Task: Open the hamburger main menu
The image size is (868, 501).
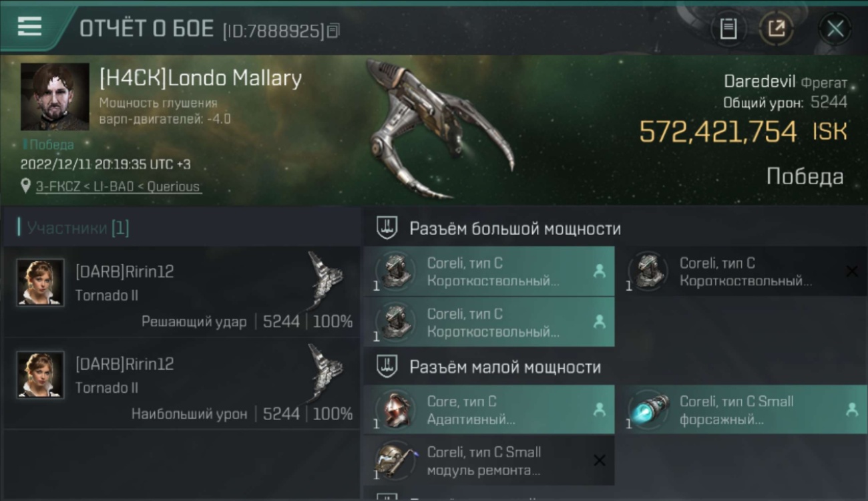Action: point(29,27)
